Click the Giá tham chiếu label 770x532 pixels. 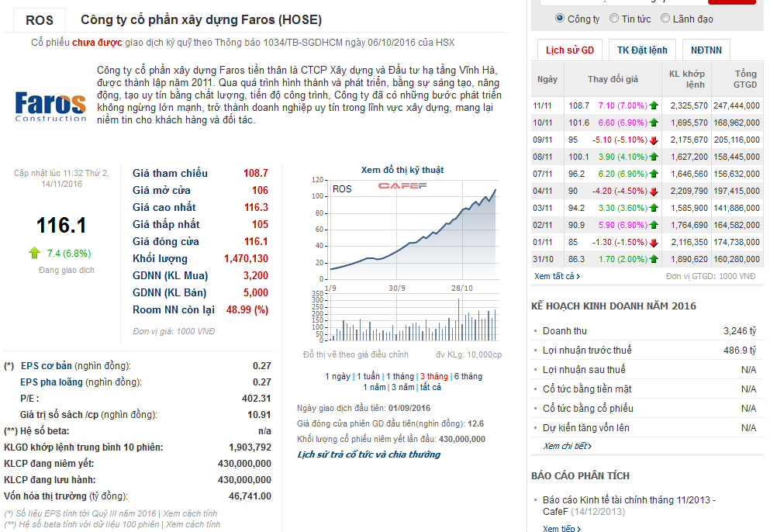[170, 173]
